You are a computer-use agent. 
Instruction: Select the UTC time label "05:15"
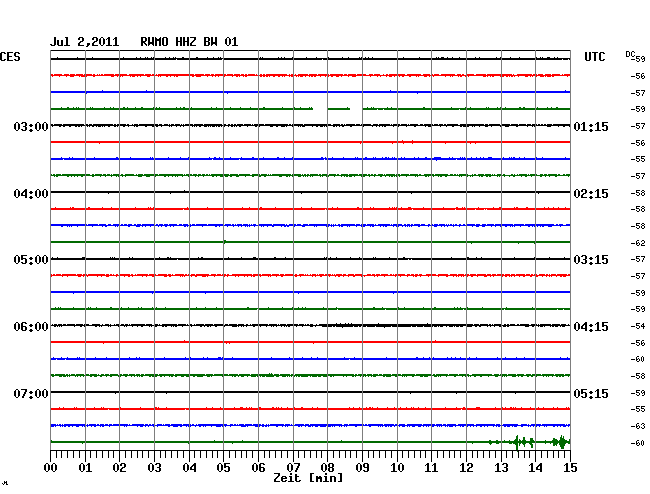[x=591, y=393]
